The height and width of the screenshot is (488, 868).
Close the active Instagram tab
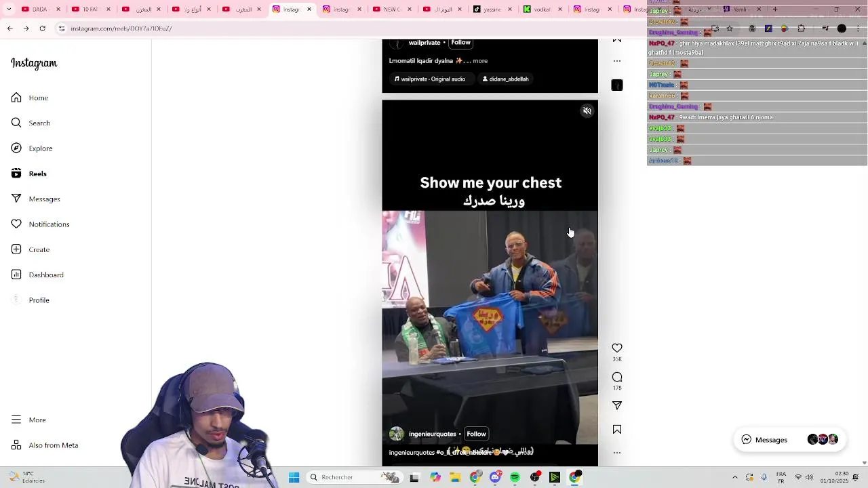point(309,9)
